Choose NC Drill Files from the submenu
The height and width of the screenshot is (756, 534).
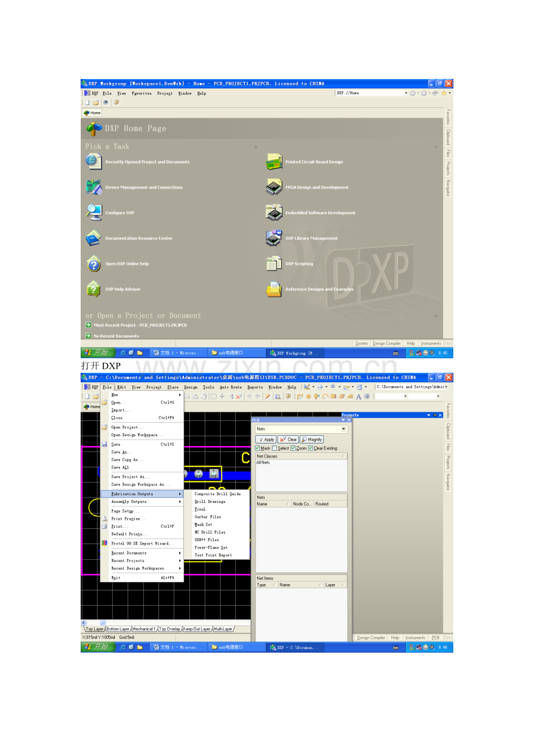pyautogui.click(x=210, y=532)
